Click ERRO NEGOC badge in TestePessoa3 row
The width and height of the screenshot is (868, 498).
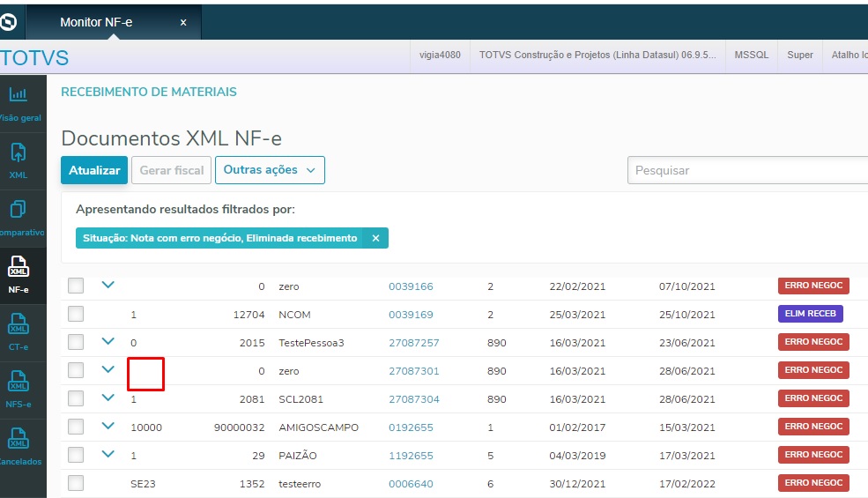pyautogui.click(x=813, y=342)
